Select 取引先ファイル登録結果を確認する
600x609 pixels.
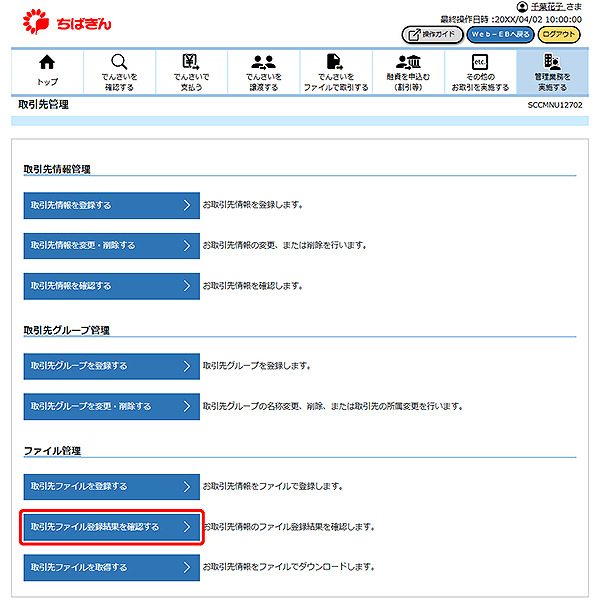pyautogui.click(x=111, y=527)
